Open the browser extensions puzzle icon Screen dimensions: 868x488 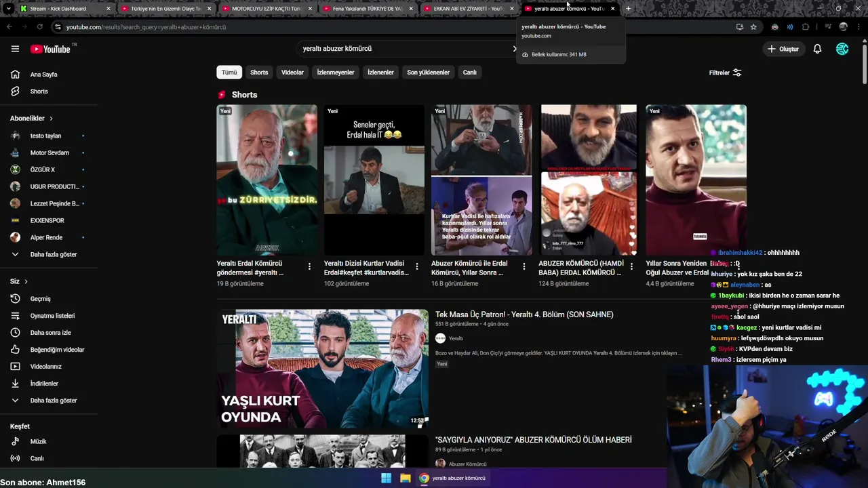pyautogui.click(x=806, y=27)
